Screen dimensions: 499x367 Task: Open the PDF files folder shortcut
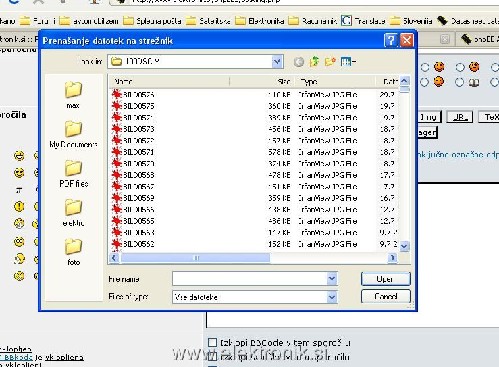[x=73, y=173]
